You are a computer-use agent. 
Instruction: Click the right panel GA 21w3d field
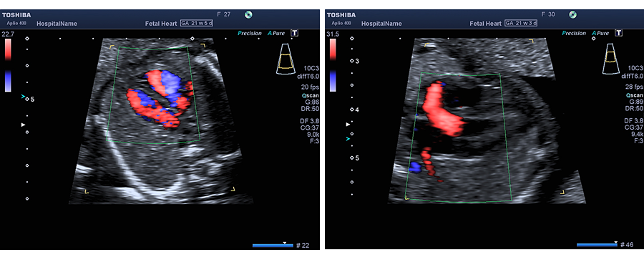tap(521, 24)
